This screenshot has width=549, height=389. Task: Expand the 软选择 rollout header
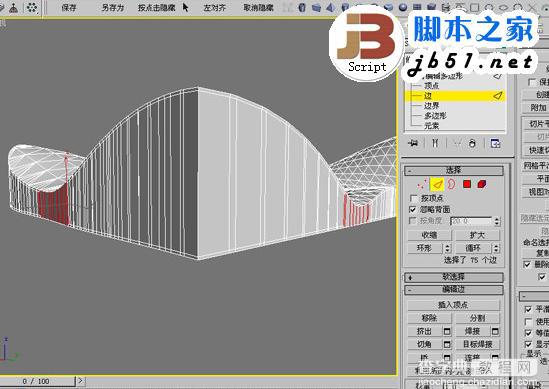pos(454,277)
